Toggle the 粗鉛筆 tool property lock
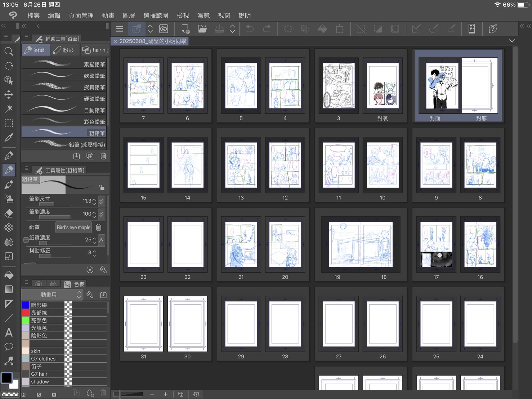The width and height of the screenshot is (532, 399). [x=102, y=187]
